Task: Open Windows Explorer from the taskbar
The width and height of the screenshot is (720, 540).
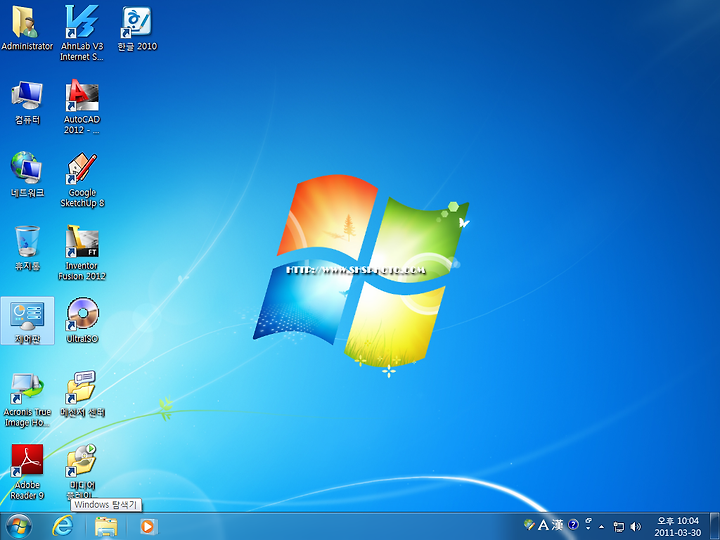Action: point(106,526)
